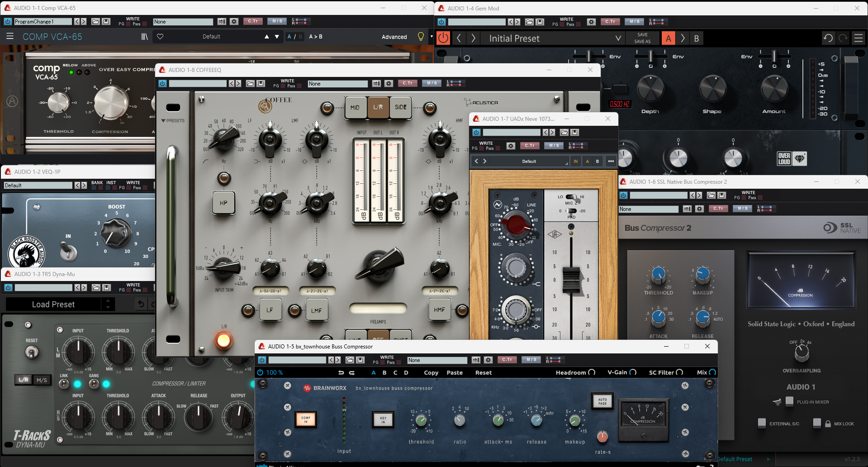Screen dimensions: 868x467
Task: Open None preset dropdown in COFFEEEQ header
Action: 337,84
